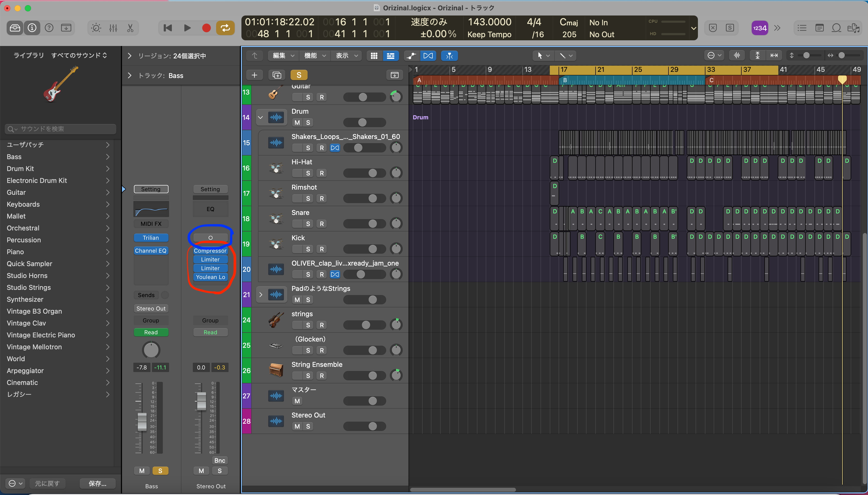Click the horizontal auto zoom icon

tap(774, 55)
